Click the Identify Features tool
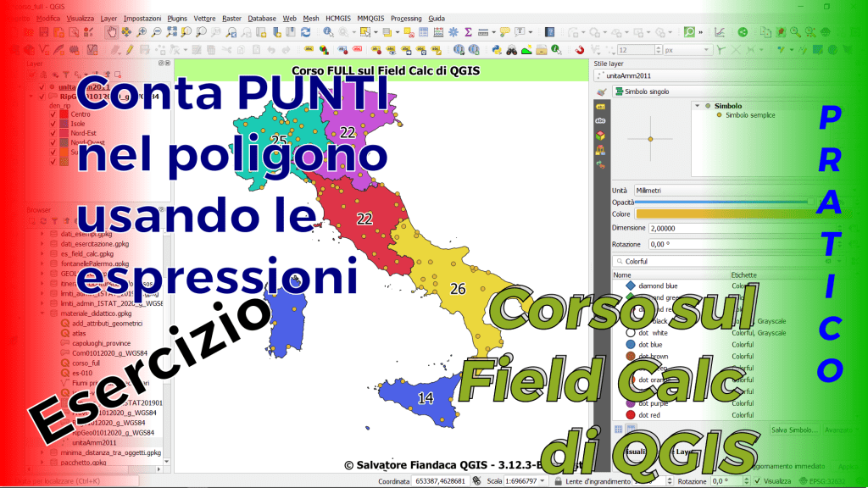Viewport: 868px width, 488px height. 330,32
